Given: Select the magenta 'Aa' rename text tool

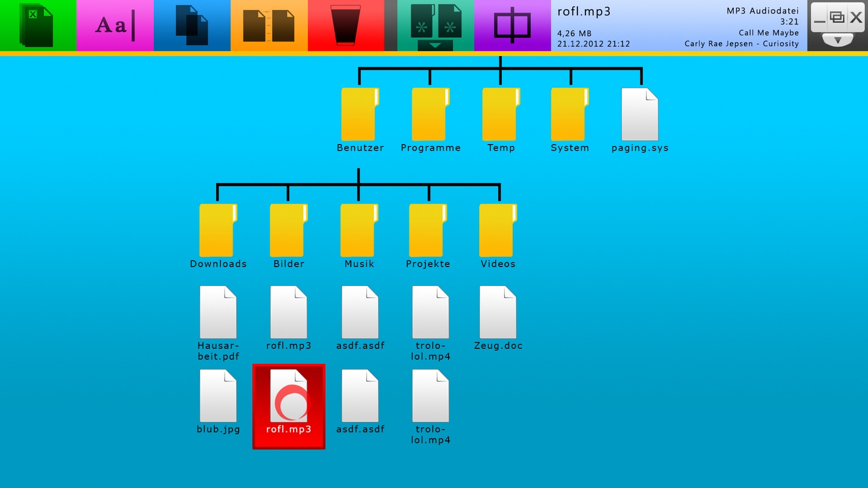Looking at the screenshot, I should point(115,26).
